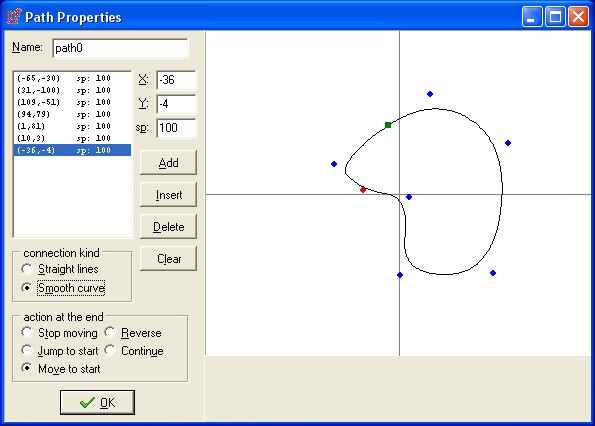Click the Add button

(x=168, y=163)
